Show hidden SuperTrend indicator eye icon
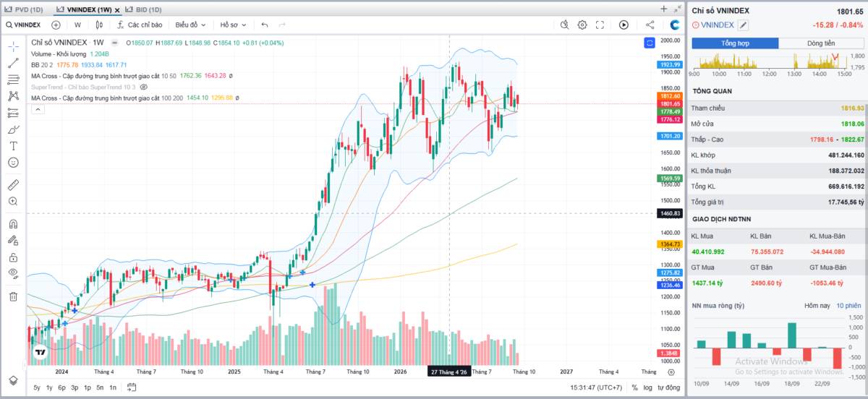 [143, 86]
